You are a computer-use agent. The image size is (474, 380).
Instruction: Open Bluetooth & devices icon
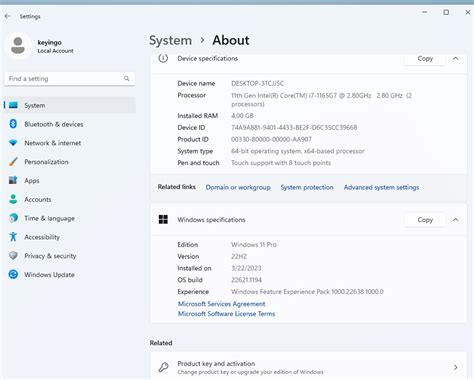point(13,124)
